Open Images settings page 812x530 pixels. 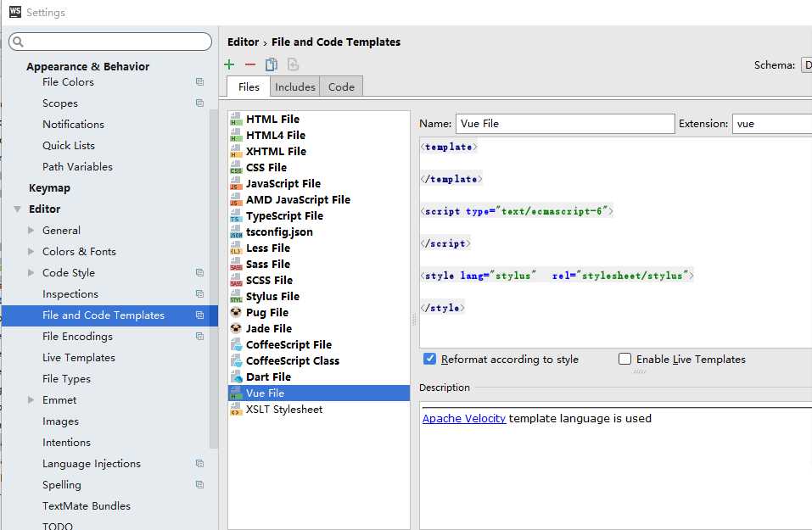click(60, 421)
